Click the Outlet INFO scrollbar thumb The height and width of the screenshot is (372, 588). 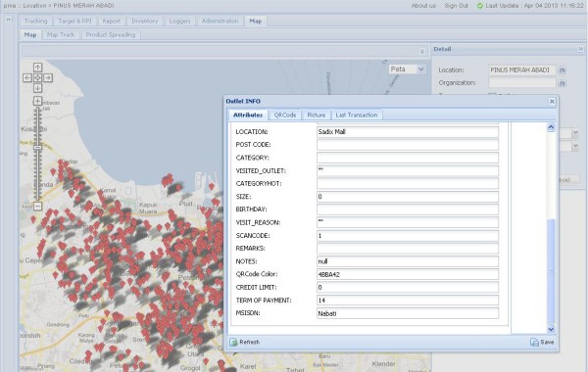[x=551, y=270]
